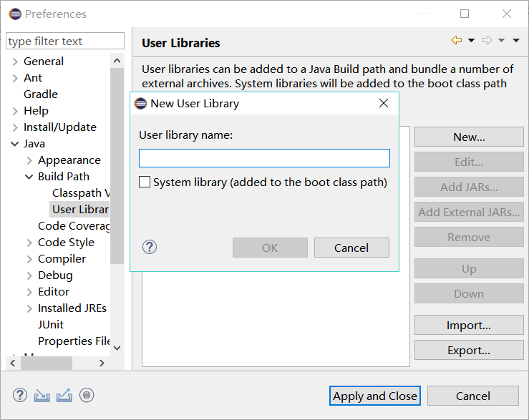This screenshot has width=529, height=420.
Task: Select JUnit in the preferences tree
Action: (51, 325)
